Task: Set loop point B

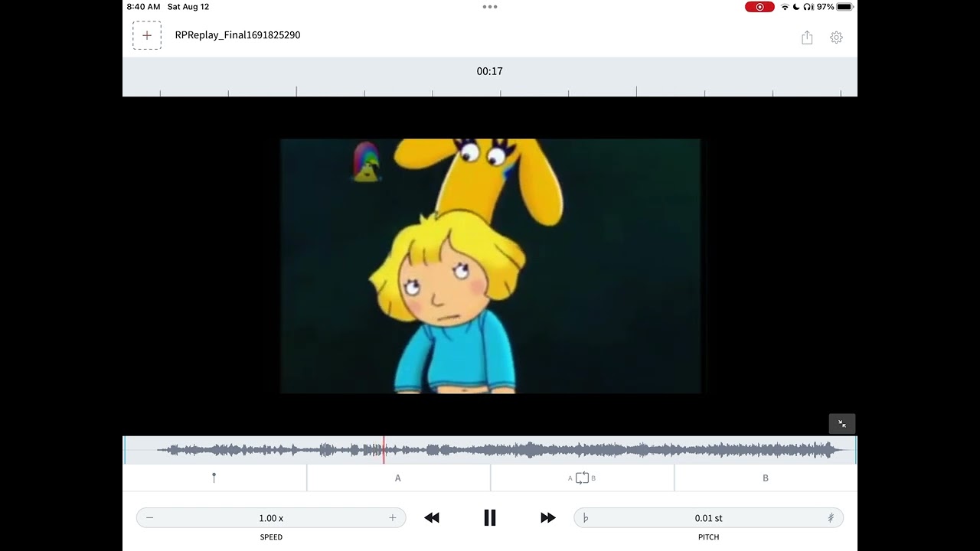Action: pos(766,478)
